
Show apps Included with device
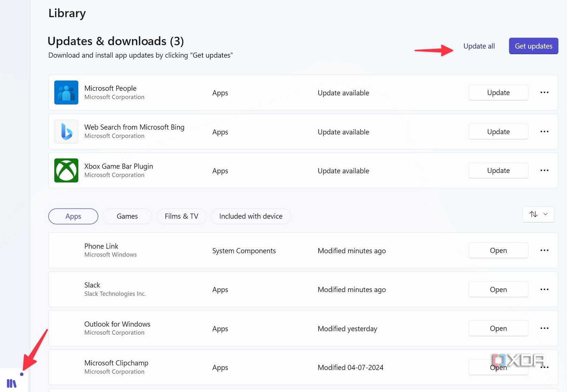[251, 216]
